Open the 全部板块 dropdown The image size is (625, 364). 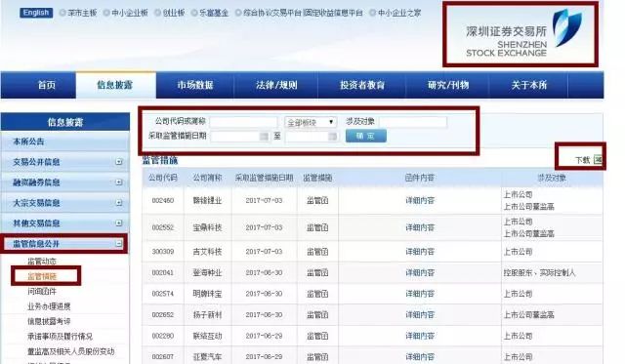[311, 122]
